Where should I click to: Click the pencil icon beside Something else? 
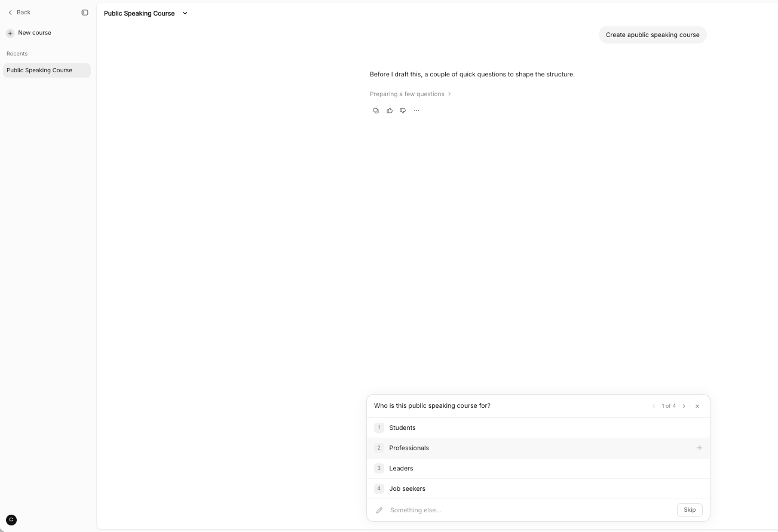click(379, 510)
